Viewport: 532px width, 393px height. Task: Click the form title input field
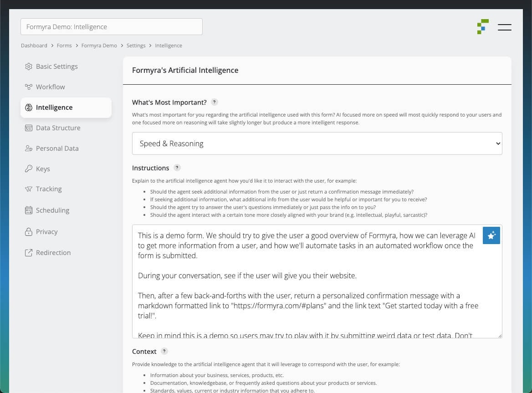[x=112, y=27]
